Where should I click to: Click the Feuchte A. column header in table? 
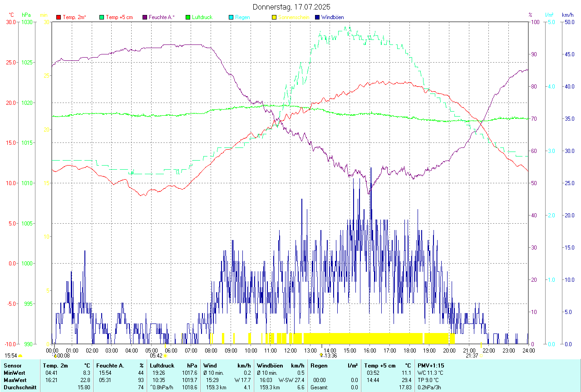click(110, 365)
